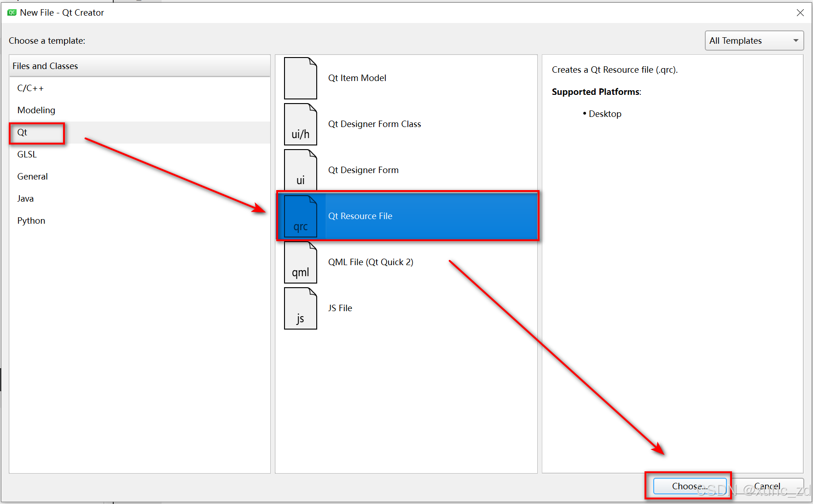Select the General category
Screen dimensions: 813x504
139,176
